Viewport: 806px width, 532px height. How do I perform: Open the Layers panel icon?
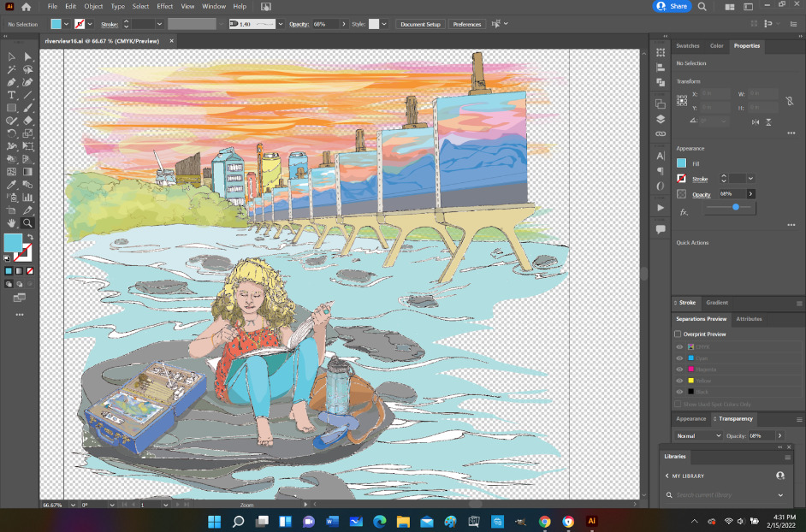[x=661, y=119]
